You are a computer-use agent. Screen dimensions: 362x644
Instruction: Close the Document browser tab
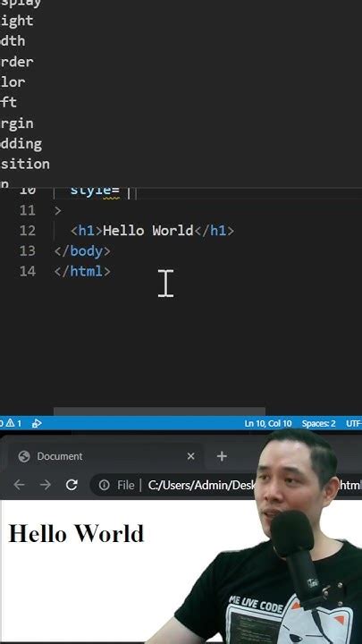(x=190, y=456)
